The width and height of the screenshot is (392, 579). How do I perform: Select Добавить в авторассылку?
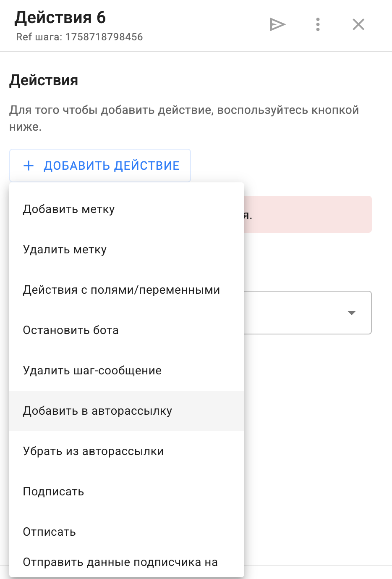tap(97, 411)
